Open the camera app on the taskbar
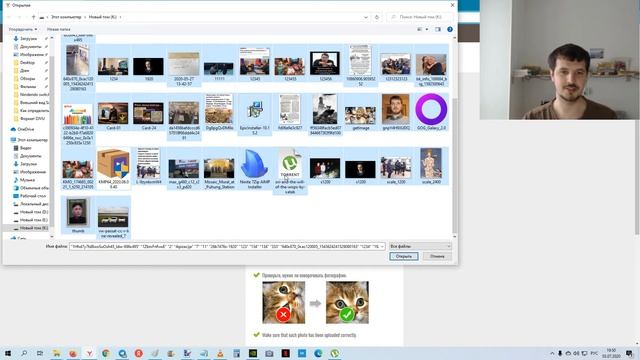640x360 pixels. click(x=269, y=353)
